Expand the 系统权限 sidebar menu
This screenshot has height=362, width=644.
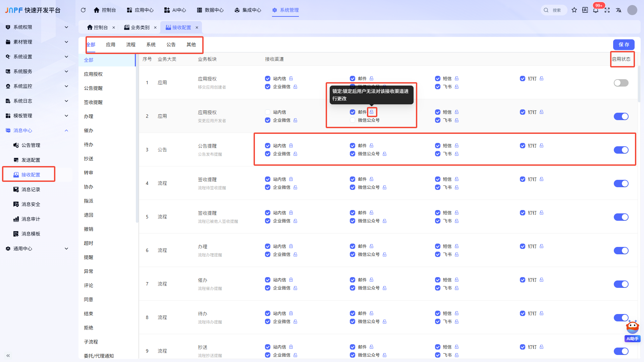(37, 27)
